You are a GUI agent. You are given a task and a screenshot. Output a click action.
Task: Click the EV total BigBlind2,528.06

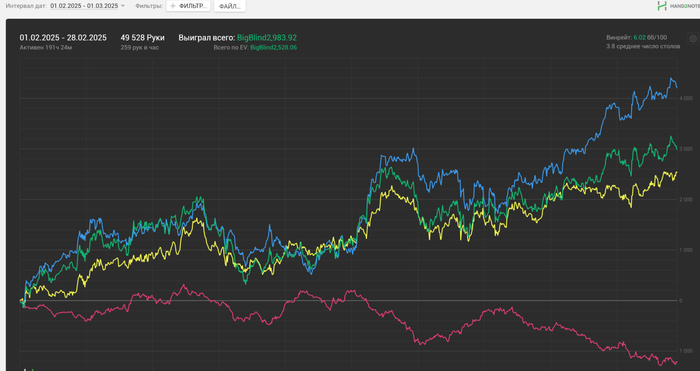[x=274, y=47]
